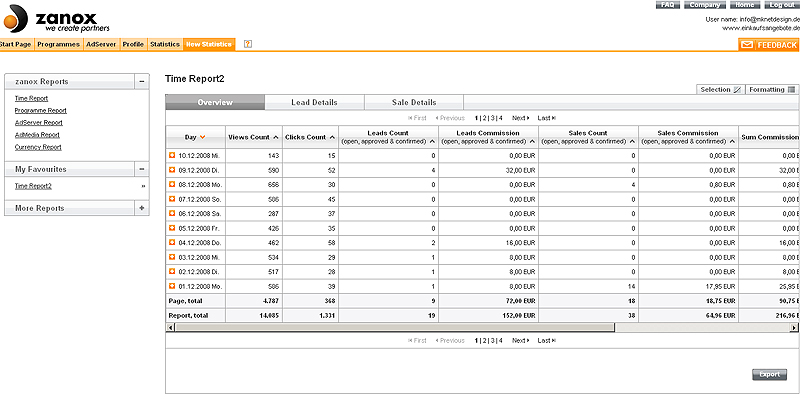Open the FEEDBACK button
The width and height of the screenshot is (800, 399).
(x=769, y=45)
